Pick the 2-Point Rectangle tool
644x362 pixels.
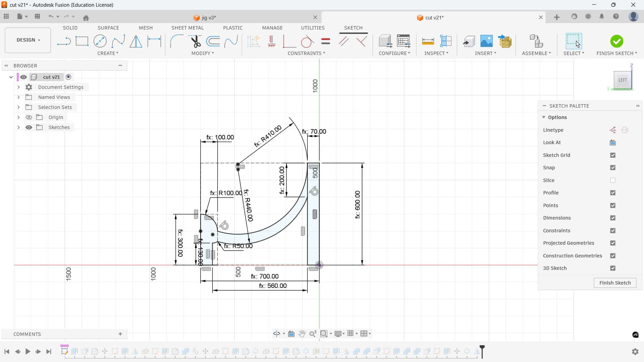(x=82, y=42)
